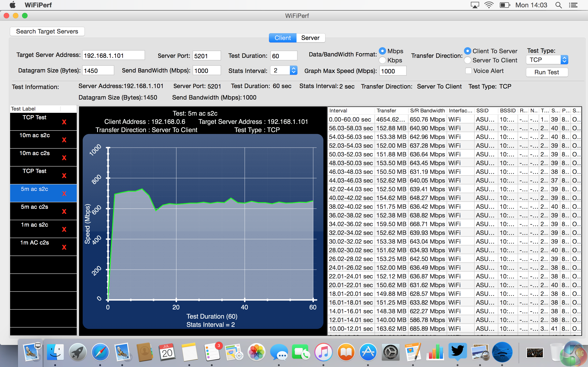Launch WiFiPerf icon in the dock
This screenshot has width=588, height=367.
[x=502, y=352]
